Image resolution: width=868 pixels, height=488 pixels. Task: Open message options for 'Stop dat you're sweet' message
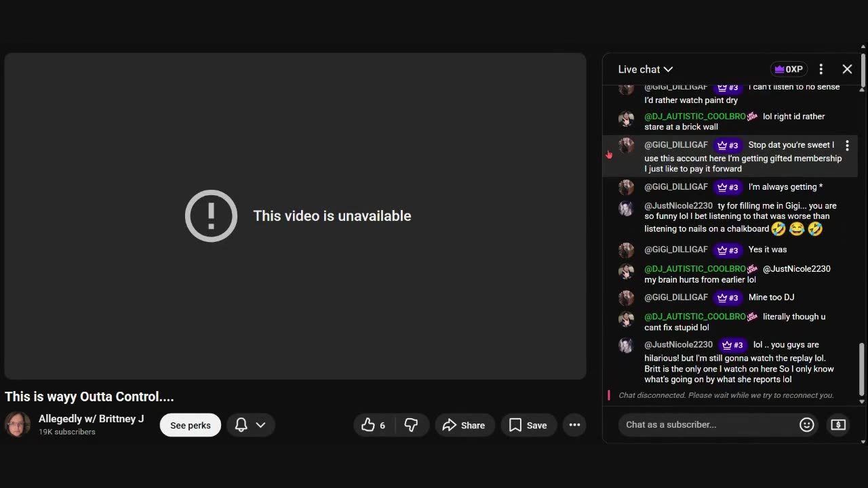point(847,146)
